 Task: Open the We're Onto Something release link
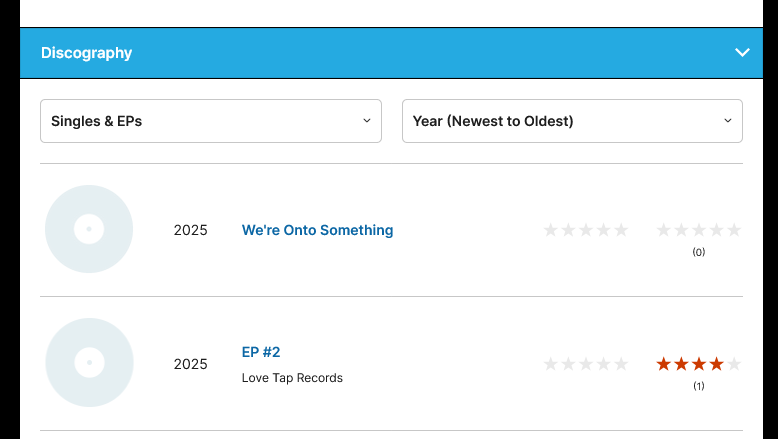pyautogui.click(x=317, y=230)
